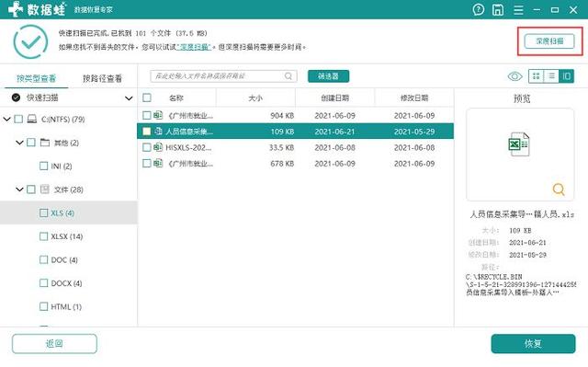
Task: Sort by 名称 column header
Action: 175,97
